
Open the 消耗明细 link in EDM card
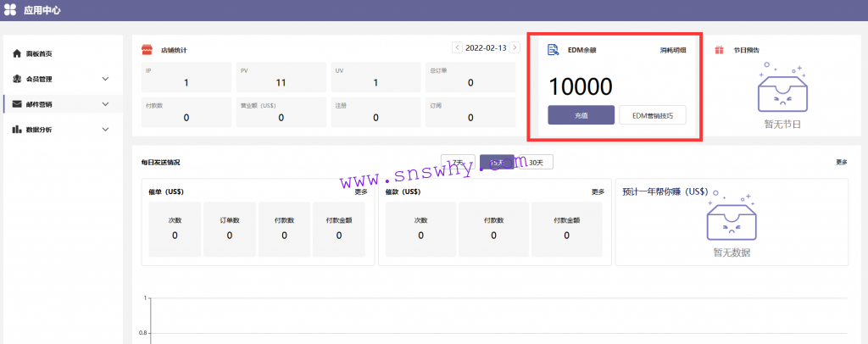[x=673, y=51]
